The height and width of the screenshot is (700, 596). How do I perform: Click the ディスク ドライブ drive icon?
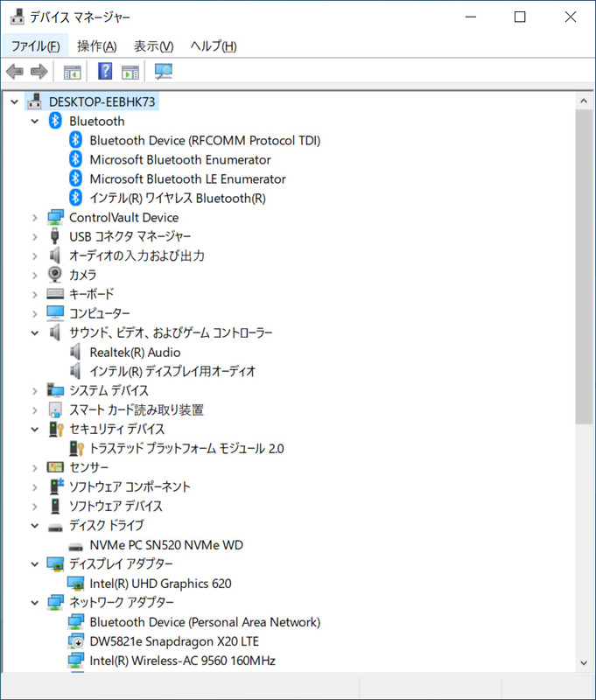(55, 528)
